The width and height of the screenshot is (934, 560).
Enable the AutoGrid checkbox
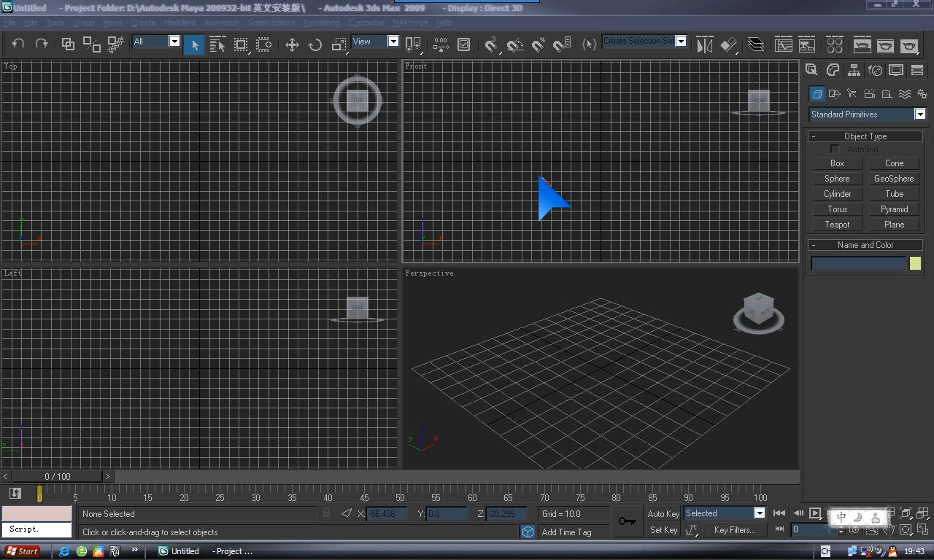(835, 149)
